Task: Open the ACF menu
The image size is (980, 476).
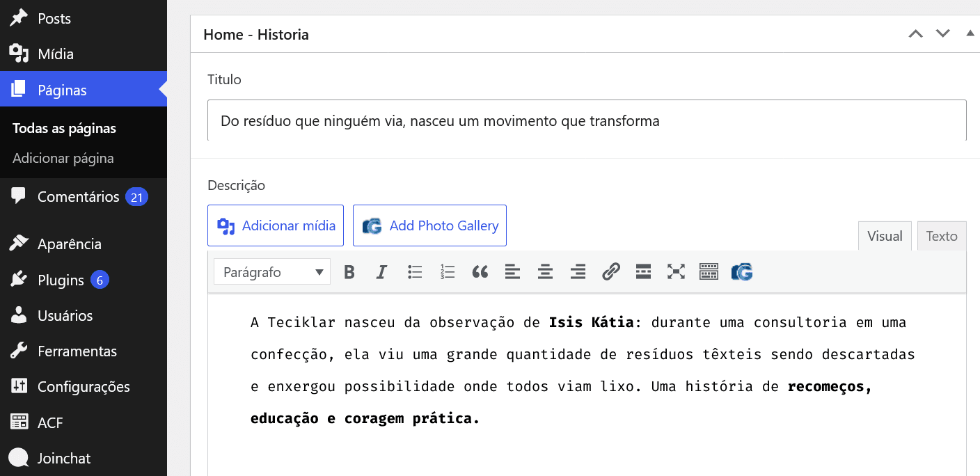Action: pyautogui.click(x=84, y=422)
